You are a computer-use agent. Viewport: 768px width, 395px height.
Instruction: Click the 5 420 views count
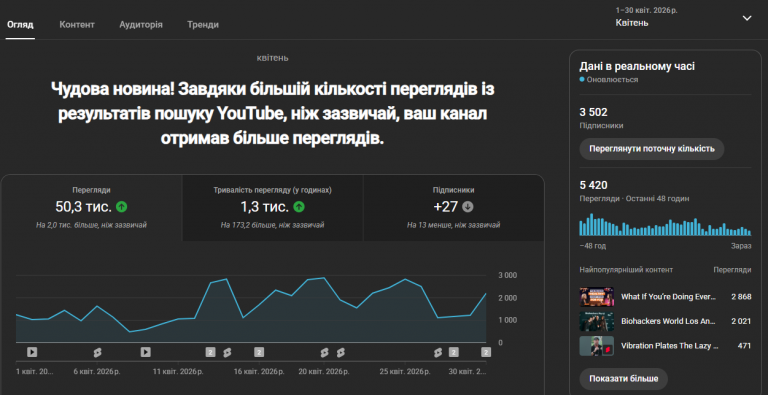point(593,185)
